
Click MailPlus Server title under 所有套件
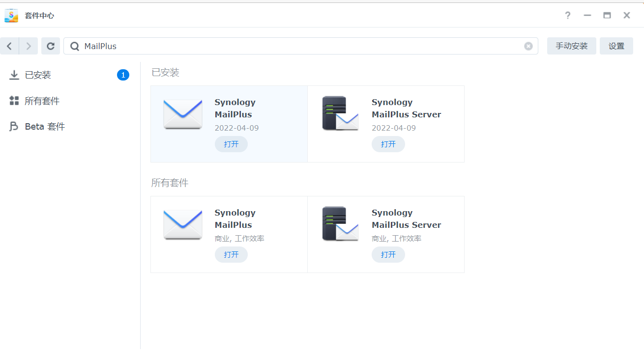(x=406, y=218)
